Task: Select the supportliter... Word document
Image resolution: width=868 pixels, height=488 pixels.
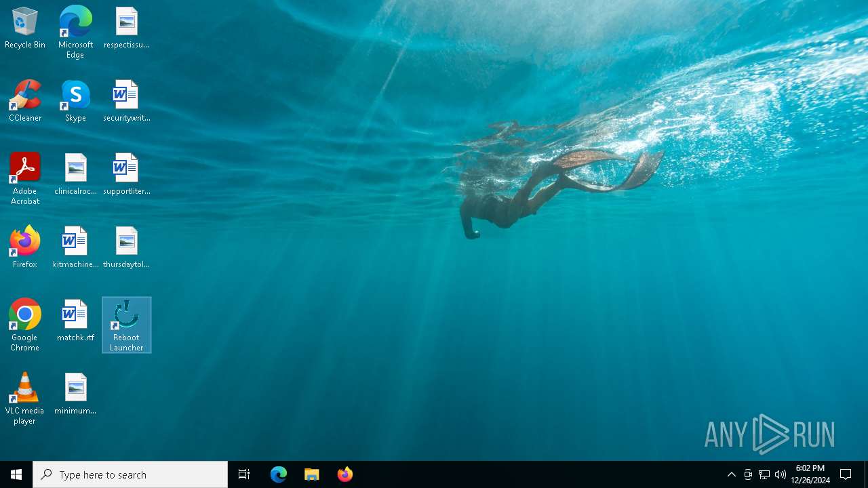Action: (126, 175)
